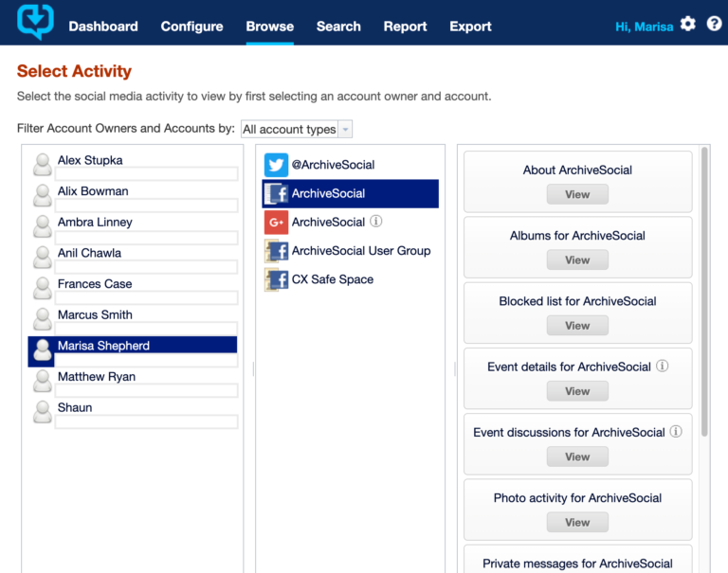The width and height of the screenshot is (728, 573).
Task: Click Marisa Shepherd's avatar icon
Action: click(x=43, y=350)
